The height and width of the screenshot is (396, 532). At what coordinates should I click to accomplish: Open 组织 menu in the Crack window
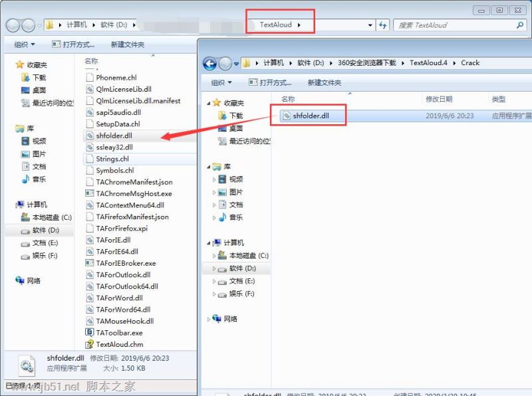point(221,82)
